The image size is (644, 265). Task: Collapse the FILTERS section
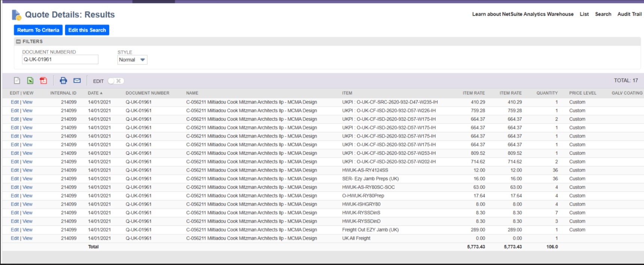(18, 42)
